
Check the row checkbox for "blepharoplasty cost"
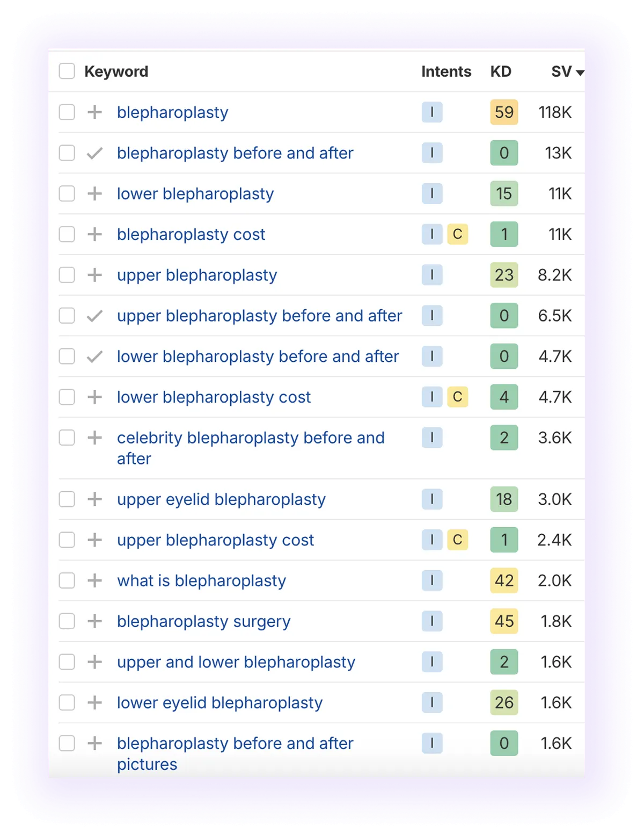pyautogui.click(x=67, y=234)
